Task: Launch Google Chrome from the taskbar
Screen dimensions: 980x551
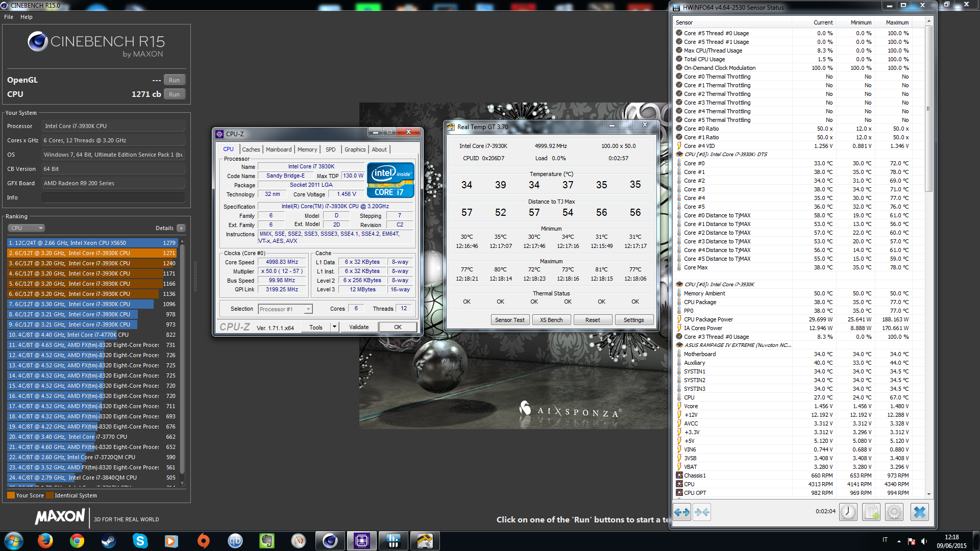Action: click(x=77, y=541)
